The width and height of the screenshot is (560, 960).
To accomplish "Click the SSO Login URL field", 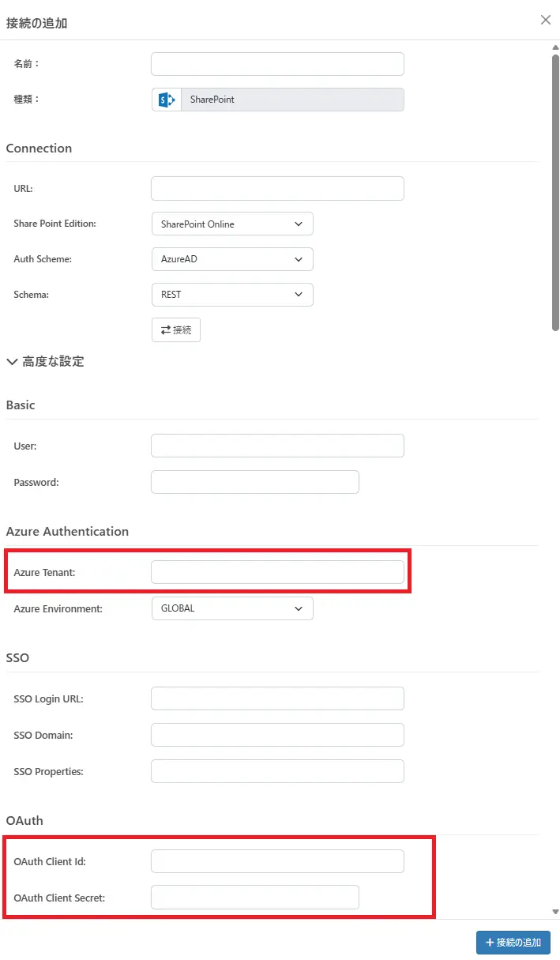I will click(277, 698).
